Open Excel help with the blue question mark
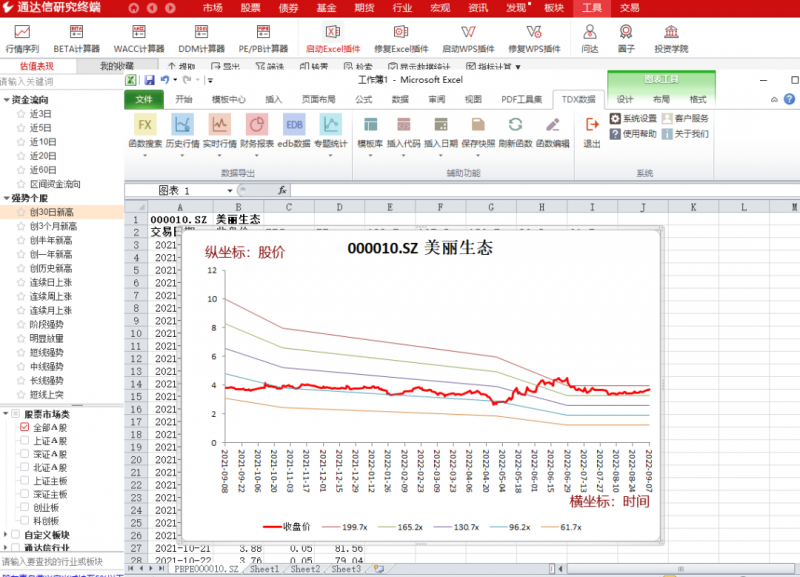This screenshot has height=577, width=800. click(789, 99)
